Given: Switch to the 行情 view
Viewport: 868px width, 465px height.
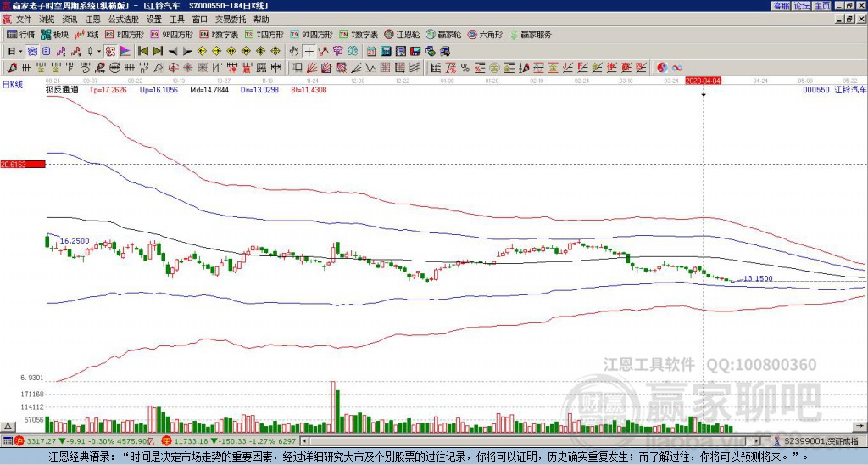Looking at the screenshot, I should pyautogui.click(x=21, y=35).
